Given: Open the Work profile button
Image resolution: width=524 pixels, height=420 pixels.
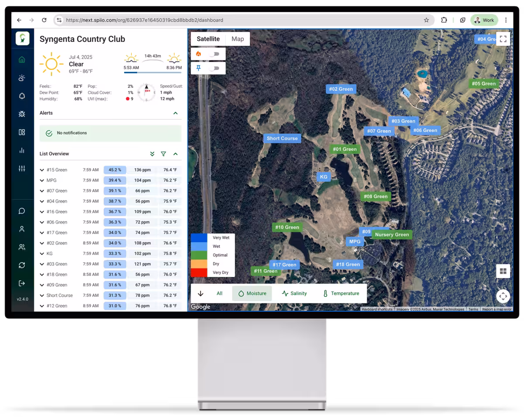Looking at the screenshot, I should [x=484, y=20].
